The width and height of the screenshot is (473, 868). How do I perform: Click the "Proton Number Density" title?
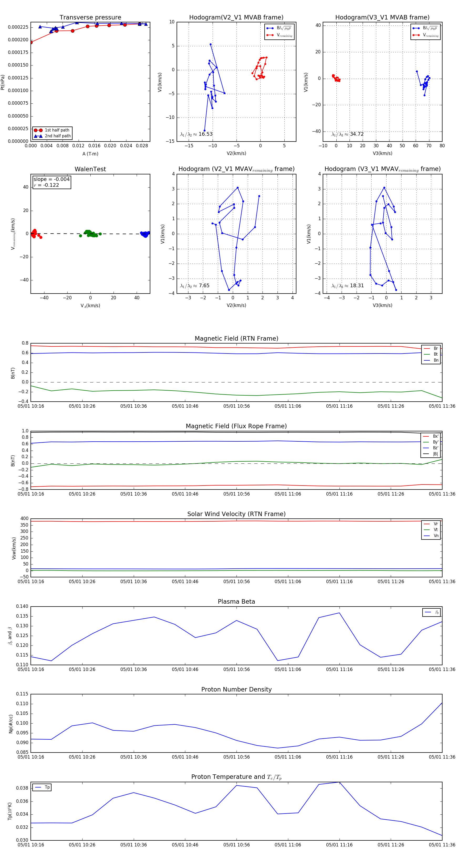236,689
